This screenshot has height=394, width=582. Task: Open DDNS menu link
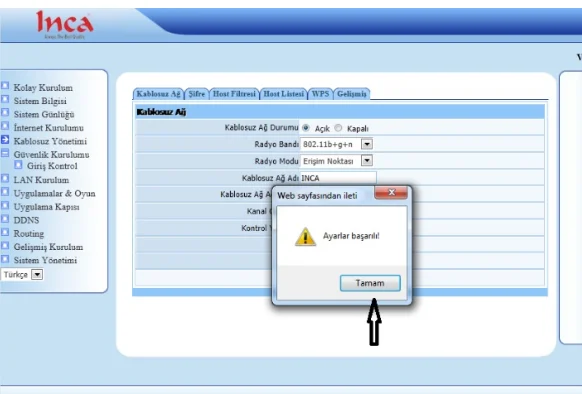[26, 220]
